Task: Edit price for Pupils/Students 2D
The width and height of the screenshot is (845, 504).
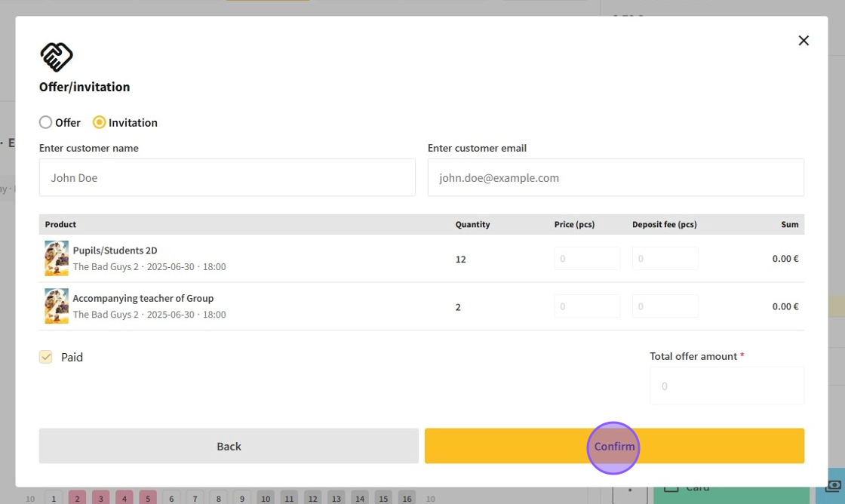Action: [x=587, y=259]
